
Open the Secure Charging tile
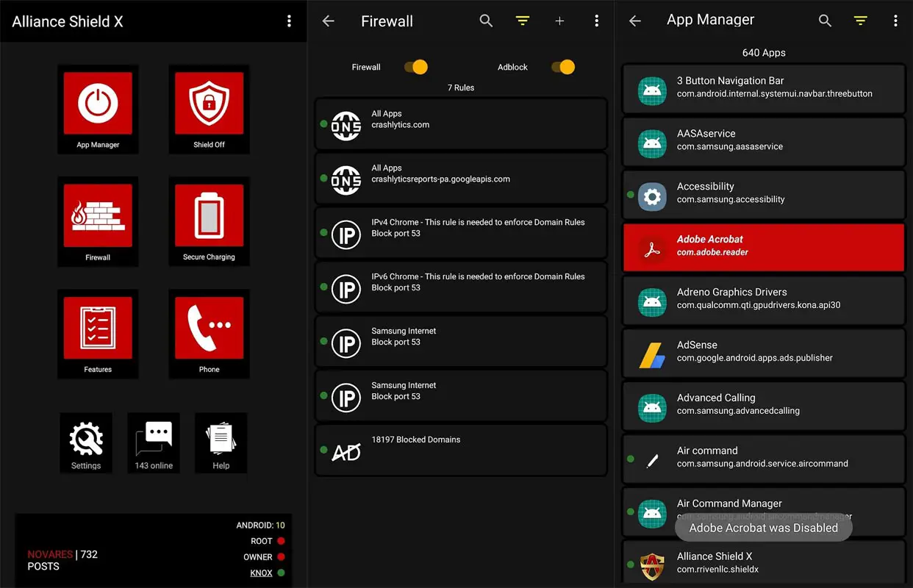tap(209, 221)
